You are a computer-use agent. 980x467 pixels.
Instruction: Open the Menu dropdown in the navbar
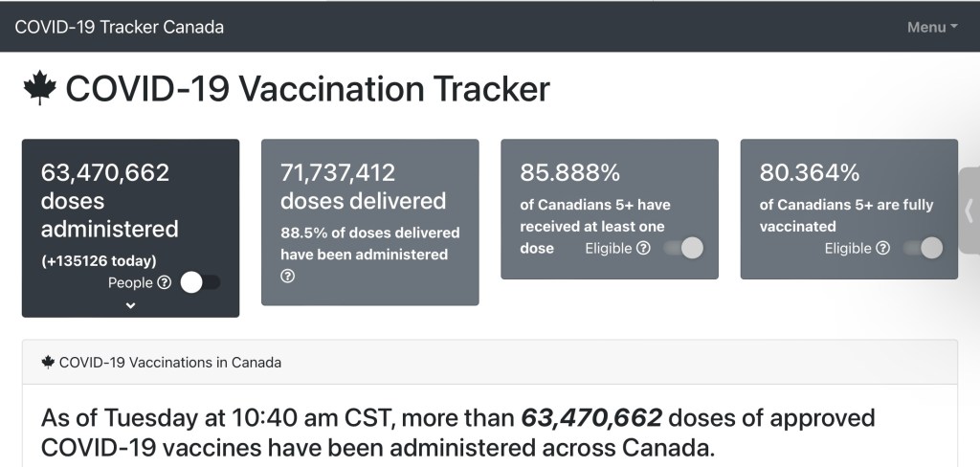point(931,27)
